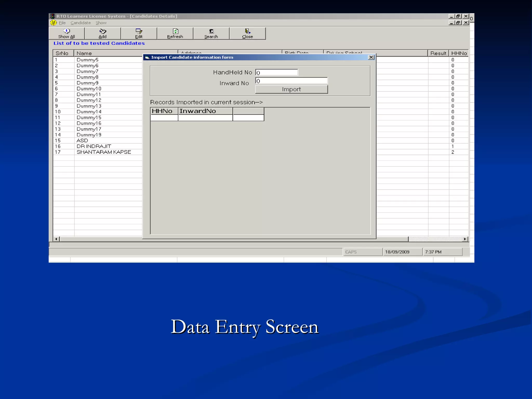
Task: Click the Show All toolbar icon
Action: click(x=66, y=31)
